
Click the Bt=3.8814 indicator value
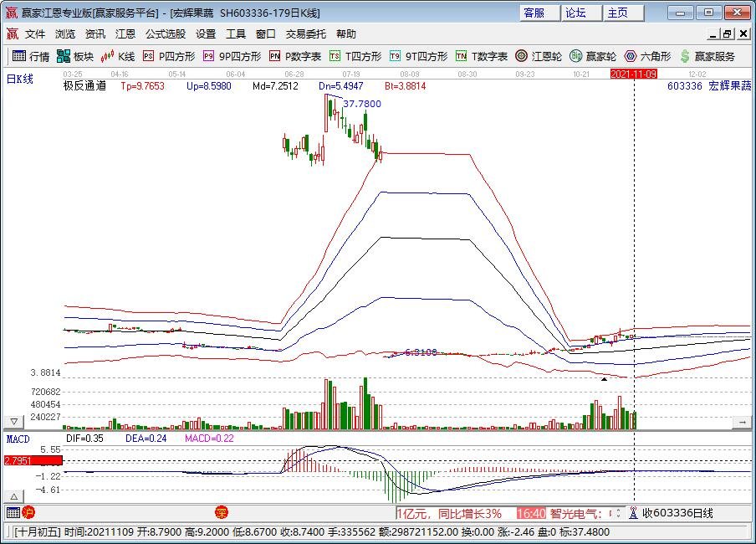pyautogui.click(x=405, y=86)
